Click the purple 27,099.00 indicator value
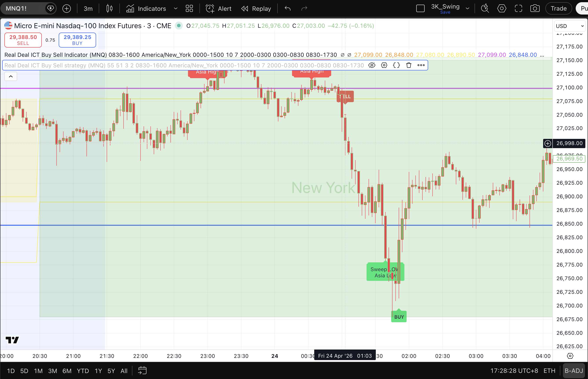Image resolution: width=588 pixels, height=379 pixels. coord(492,55)
